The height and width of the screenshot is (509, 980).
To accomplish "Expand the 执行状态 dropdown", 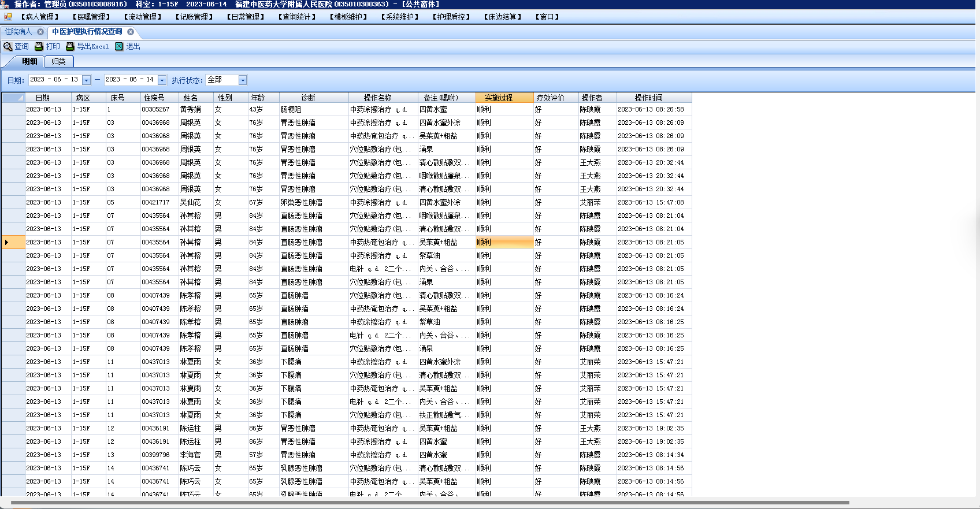I will [243, 80].
